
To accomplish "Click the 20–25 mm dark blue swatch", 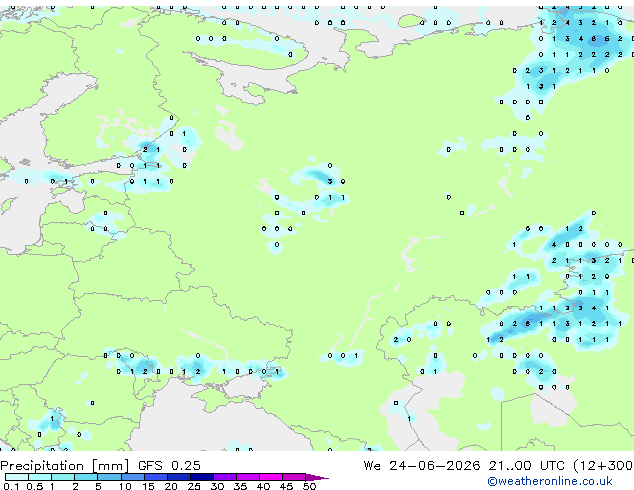I will click(179, 477).
